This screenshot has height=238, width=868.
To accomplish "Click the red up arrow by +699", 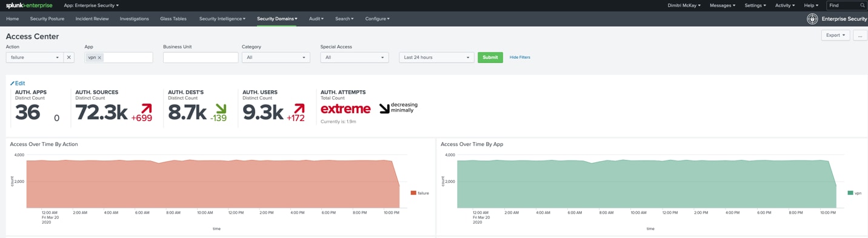I will 146,108.
